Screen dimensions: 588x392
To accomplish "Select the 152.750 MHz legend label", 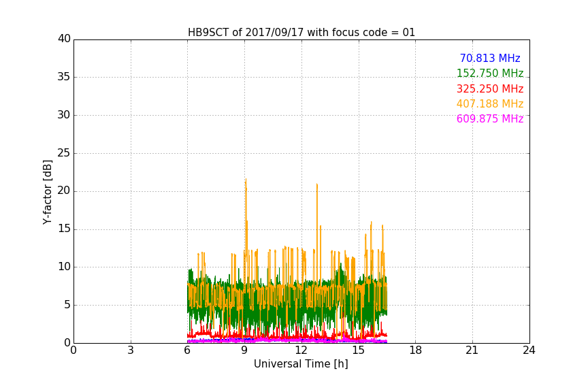I will (490, 73).
